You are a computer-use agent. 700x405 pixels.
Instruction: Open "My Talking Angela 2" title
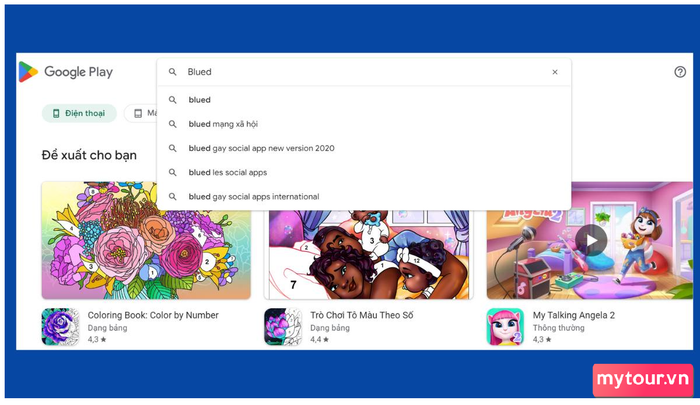[574, 315]
